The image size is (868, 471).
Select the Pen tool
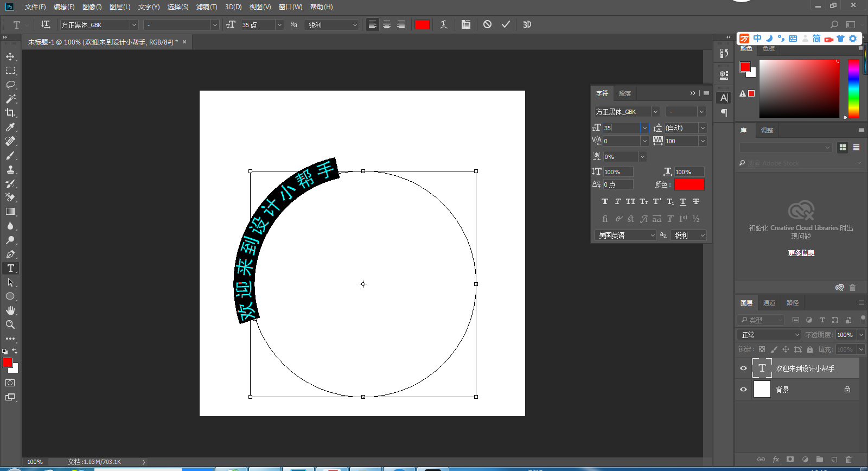(10, 254)
